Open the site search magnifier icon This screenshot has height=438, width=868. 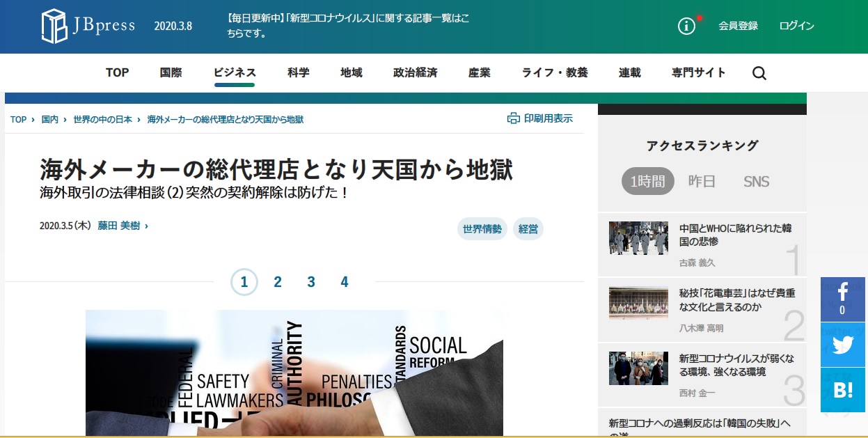759,72
